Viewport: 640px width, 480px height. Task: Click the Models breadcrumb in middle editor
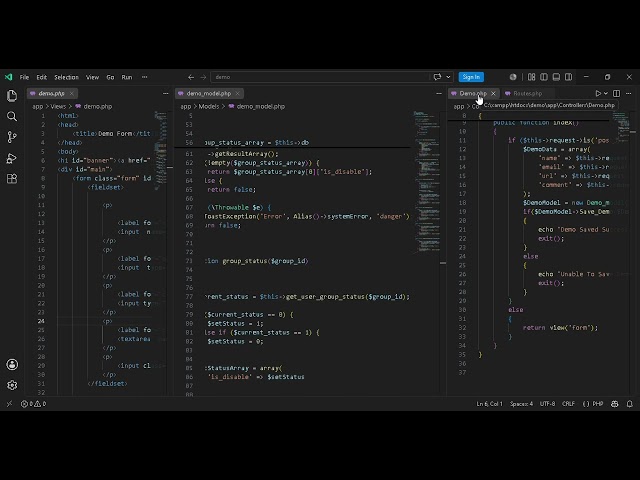[x=209, y=107]
